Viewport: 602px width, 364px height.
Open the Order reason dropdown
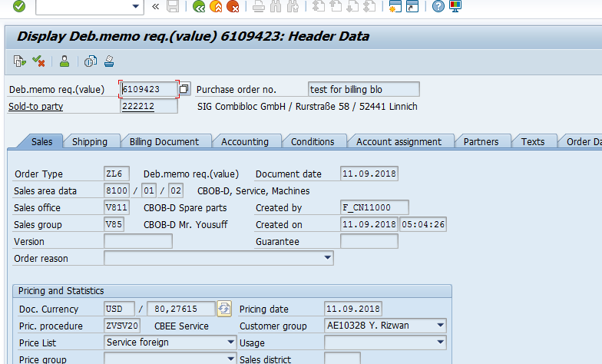tap(328, 258)
